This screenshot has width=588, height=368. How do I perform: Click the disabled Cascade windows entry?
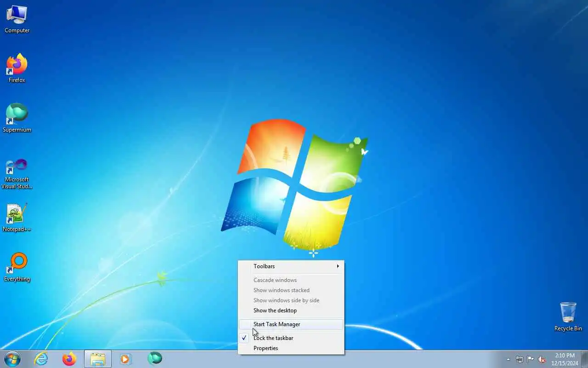click(x=291, y=280)
